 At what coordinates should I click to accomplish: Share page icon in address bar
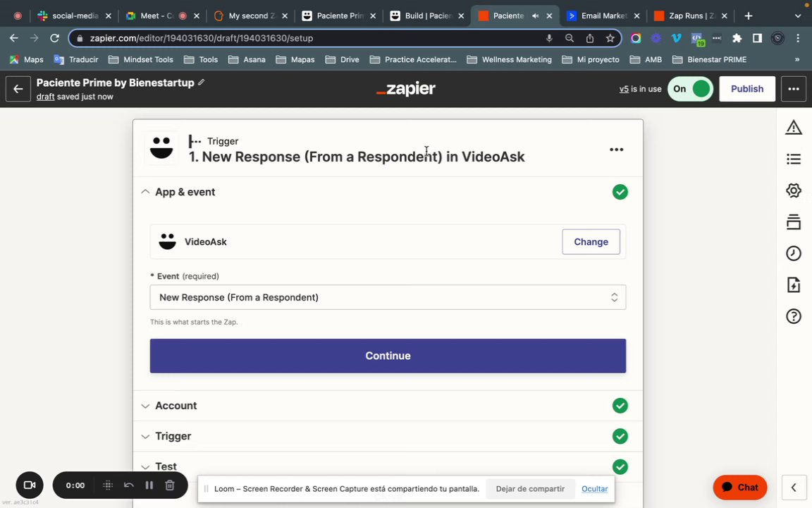pyautogui.click(x=590, y=38)
